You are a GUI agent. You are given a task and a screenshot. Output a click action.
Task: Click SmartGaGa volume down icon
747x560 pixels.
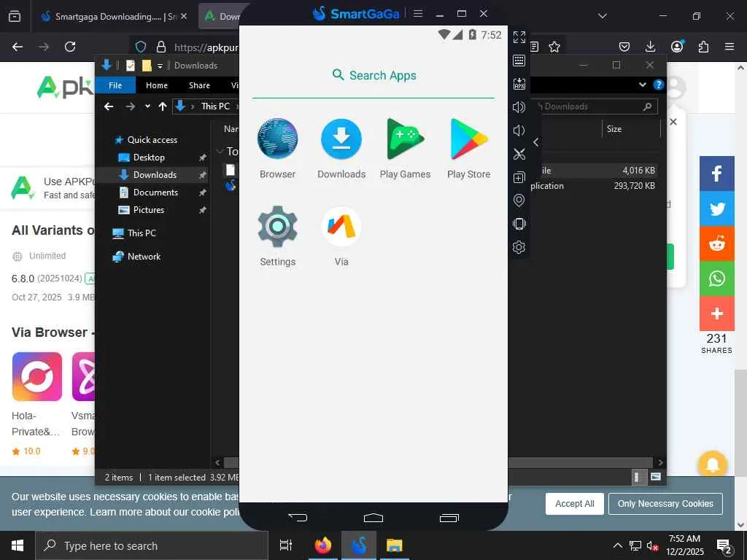519,131
